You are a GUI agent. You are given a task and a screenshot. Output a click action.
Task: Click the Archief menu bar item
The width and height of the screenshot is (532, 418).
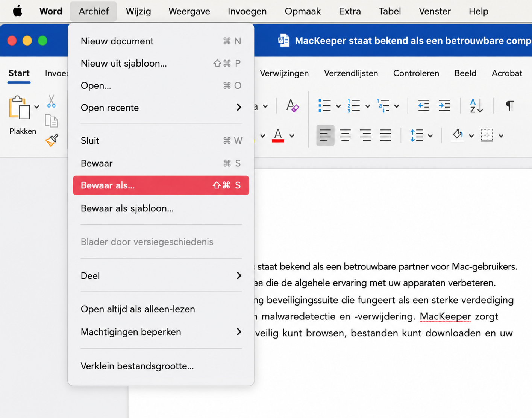94,11
